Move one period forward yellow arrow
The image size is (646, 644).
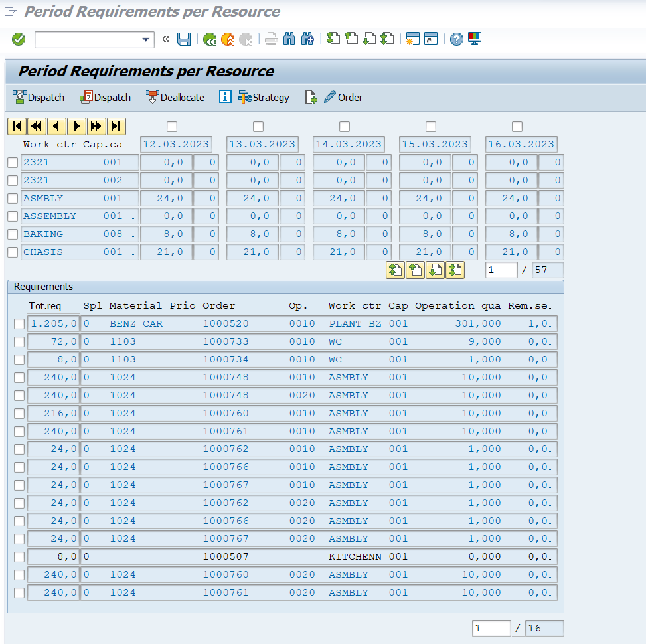76,127
